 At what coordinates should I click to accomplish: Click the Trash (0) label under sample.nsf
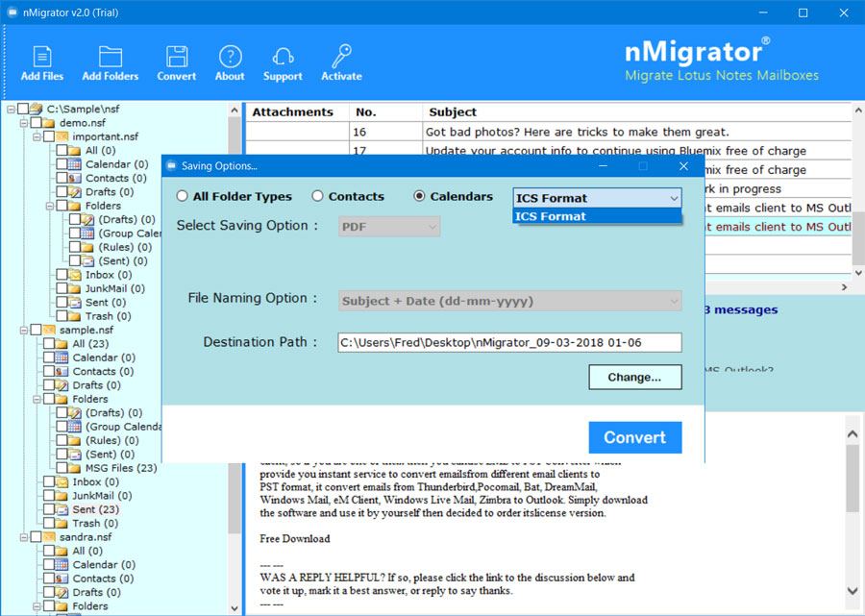[95, 523]
